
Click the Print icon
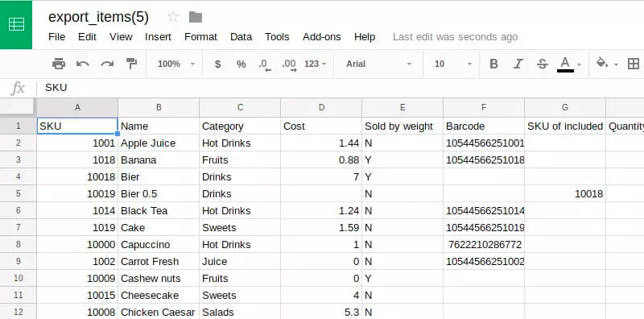59,64
